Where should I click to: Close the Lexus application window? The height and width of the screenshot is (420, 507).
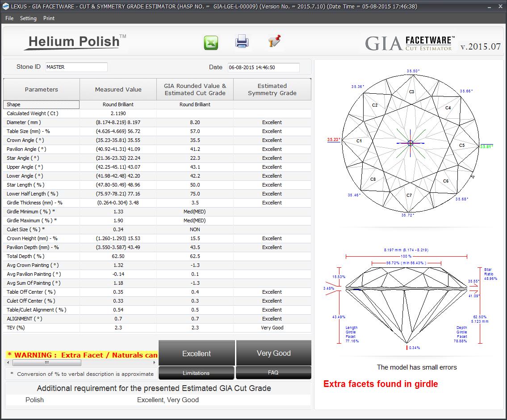coord(500,6)
